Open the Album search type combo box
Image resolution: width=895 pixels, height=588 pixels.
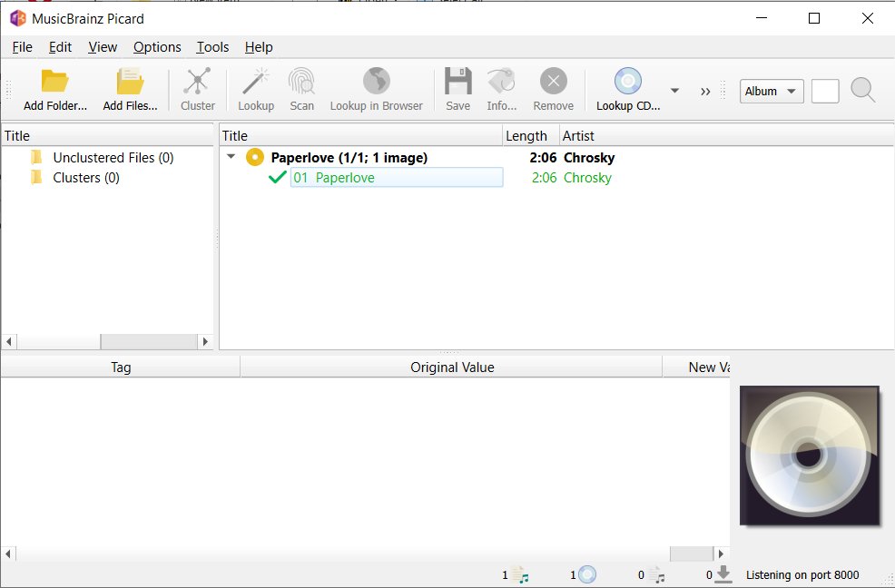click(772, 92)
